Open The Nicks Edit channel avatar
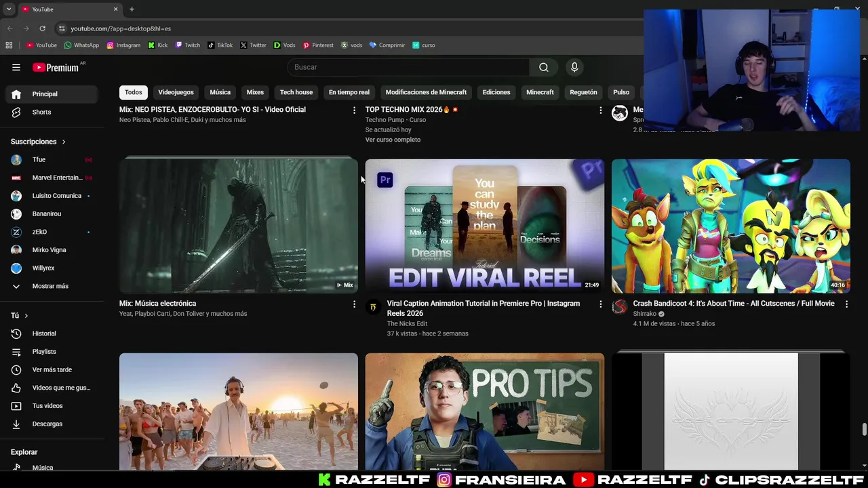868x488 pixels. tap(373, 307)
